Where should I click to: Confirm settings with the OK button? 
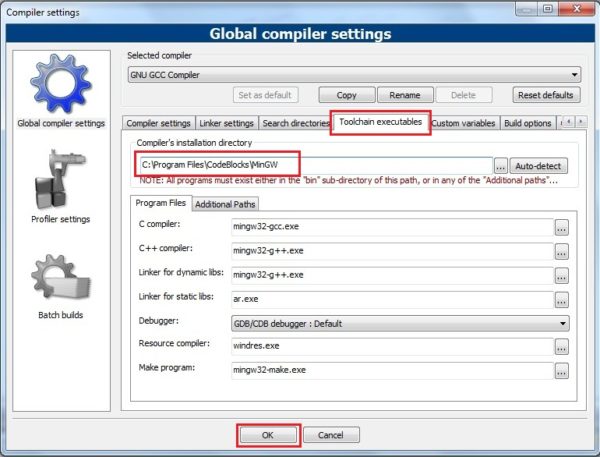point(268,435)
